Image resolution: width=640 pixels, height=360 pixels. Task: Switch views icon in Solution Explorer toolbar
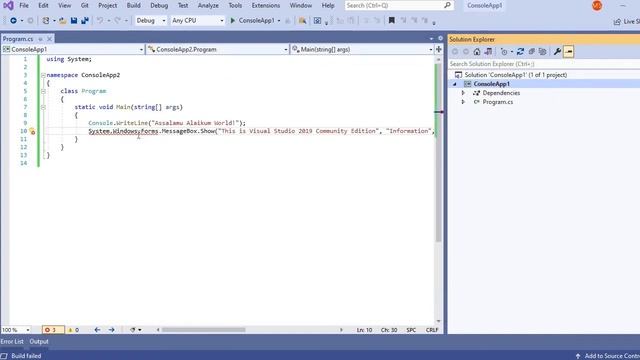(x=488, y=52)
